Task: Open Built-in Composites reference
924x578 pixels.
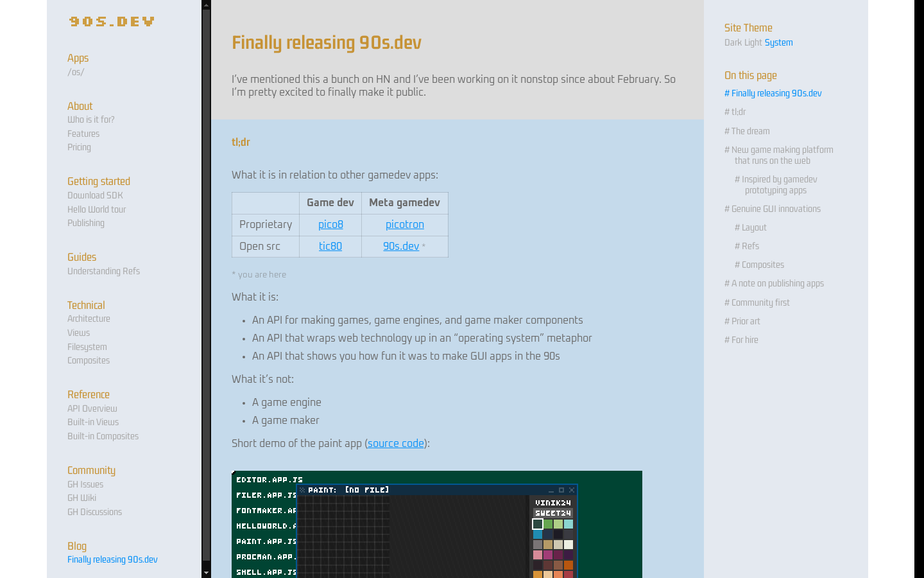Action: (103, 436)
